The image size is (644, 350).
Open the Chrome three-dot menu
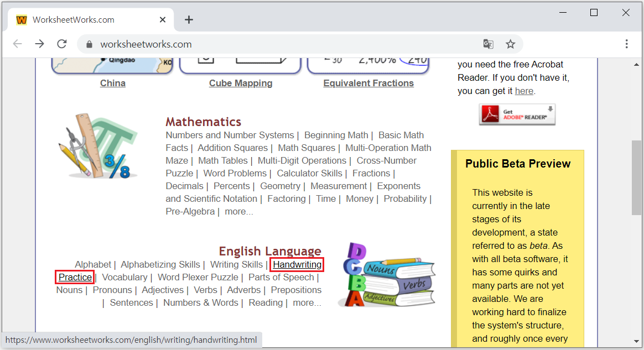click(x=626, y=44)
